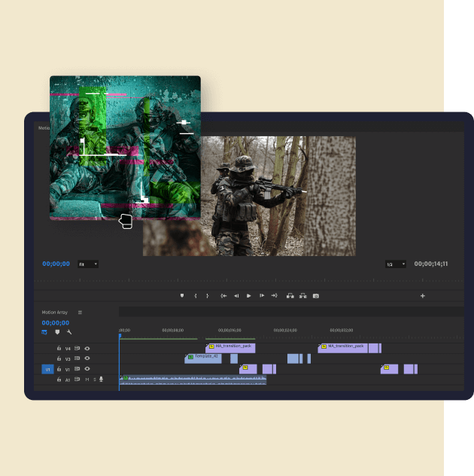Add a marker in the program monitor
Viewport: 474px width, 476px height.
(182, 296)
